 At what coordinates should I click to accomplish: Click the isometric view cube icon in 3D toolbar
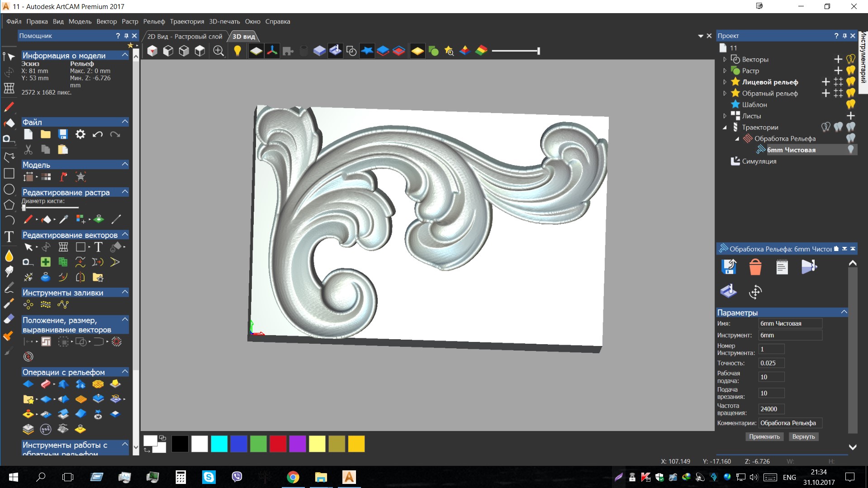152,51
